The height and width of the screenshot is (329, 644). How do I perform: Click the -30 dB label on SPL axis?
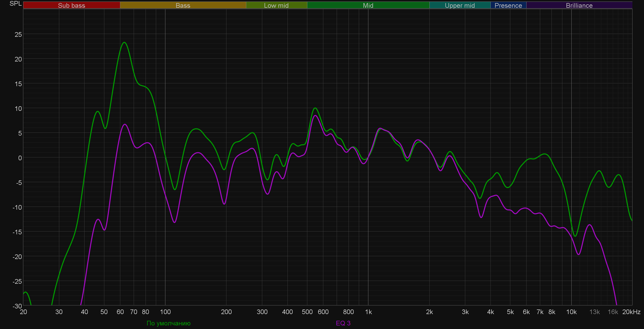[x=17, y=306]
